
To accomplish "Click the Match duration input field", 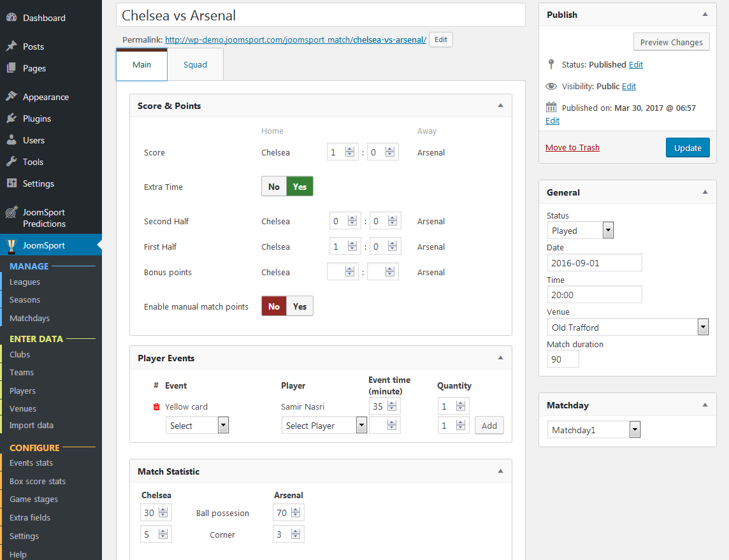I will (563, 359).
